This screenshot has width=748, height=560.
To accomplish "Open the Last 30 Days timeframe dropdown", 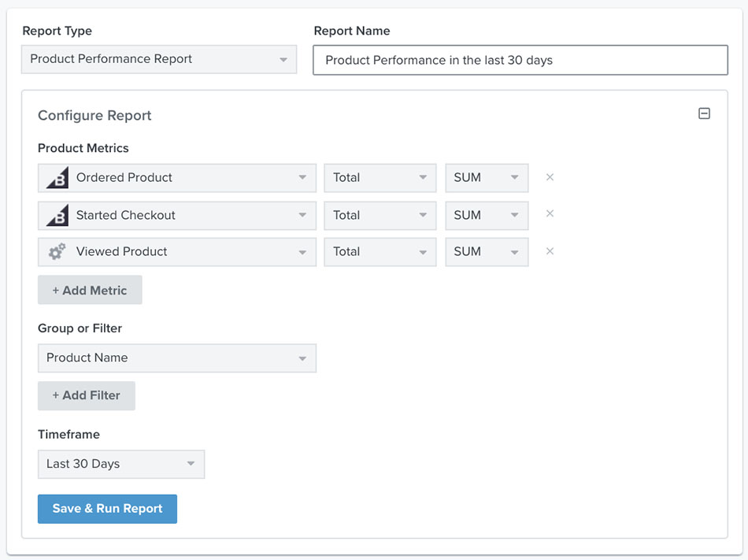I will pos(120,464).
